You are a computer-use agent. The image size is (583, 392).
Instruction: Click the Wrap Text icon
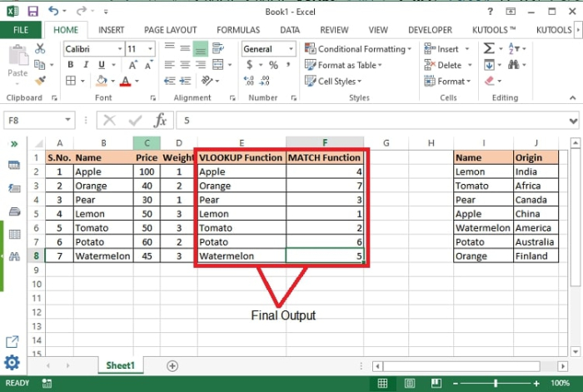218,48
